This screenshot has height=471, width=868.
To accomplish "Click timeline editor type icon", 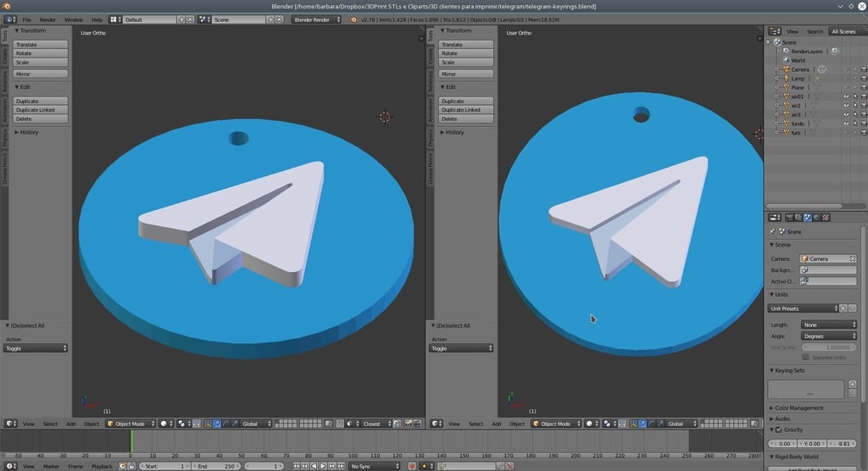I will [x=9, y=466].
